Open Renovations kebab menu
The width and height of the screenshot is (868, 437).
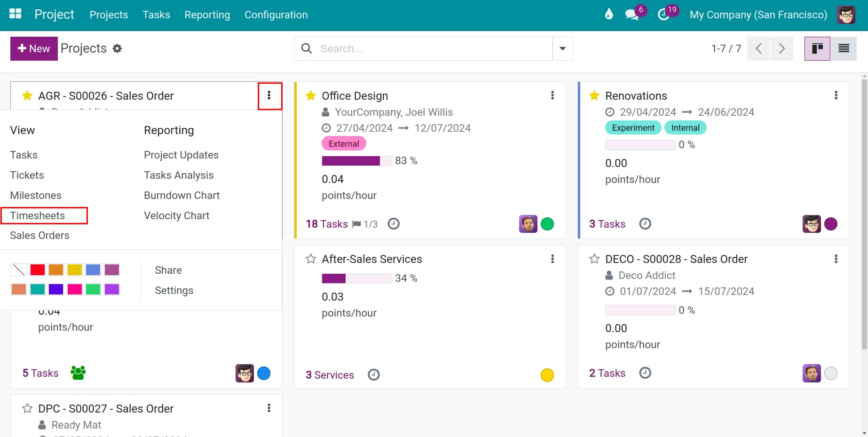tap(836, 95)
